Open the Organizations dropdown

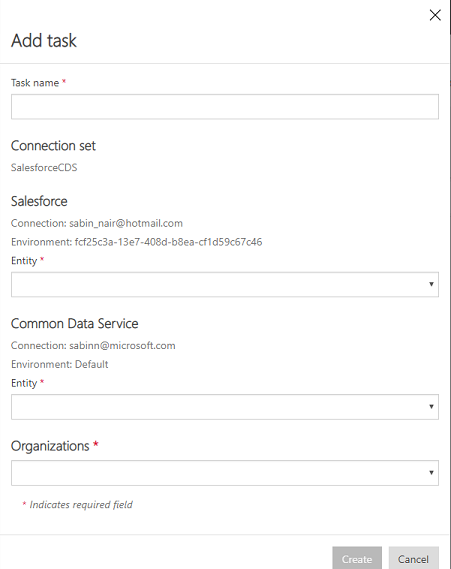tap(225, 473)
